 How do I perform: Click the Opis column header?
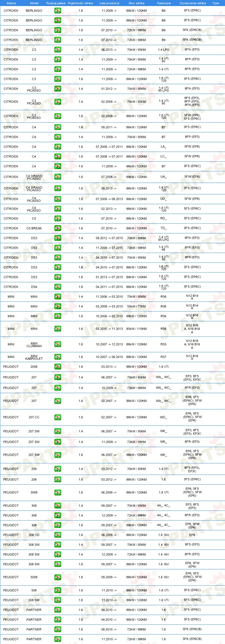coord(216,3)
